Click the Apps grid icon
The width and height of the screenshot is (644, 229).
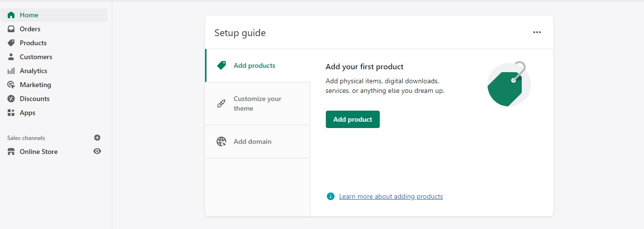click(x=11, y=113)
